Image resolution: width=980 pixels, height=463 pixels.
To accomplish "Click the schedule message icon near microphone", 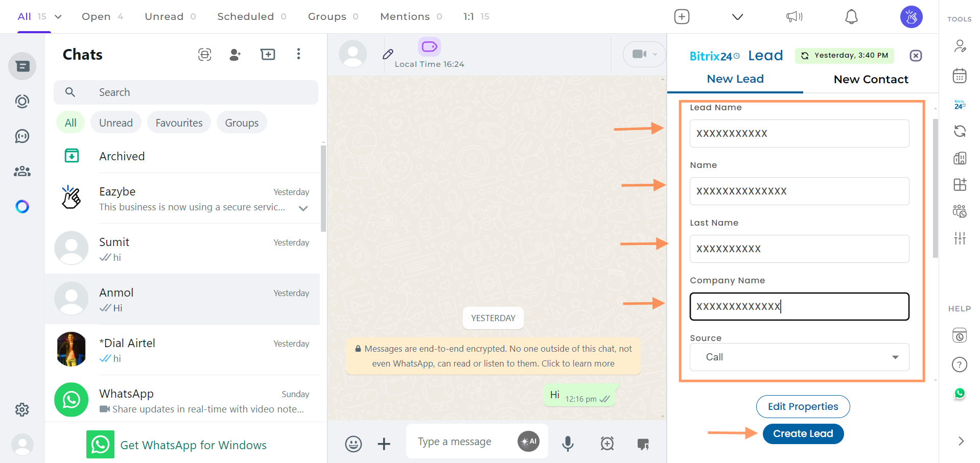I will (607, 444).
